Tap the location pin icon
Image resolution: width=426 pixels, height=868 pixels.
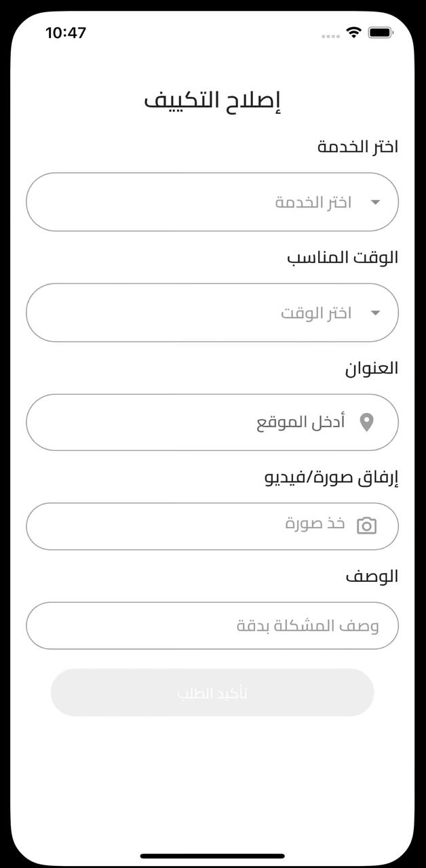(x=366, y=422)
